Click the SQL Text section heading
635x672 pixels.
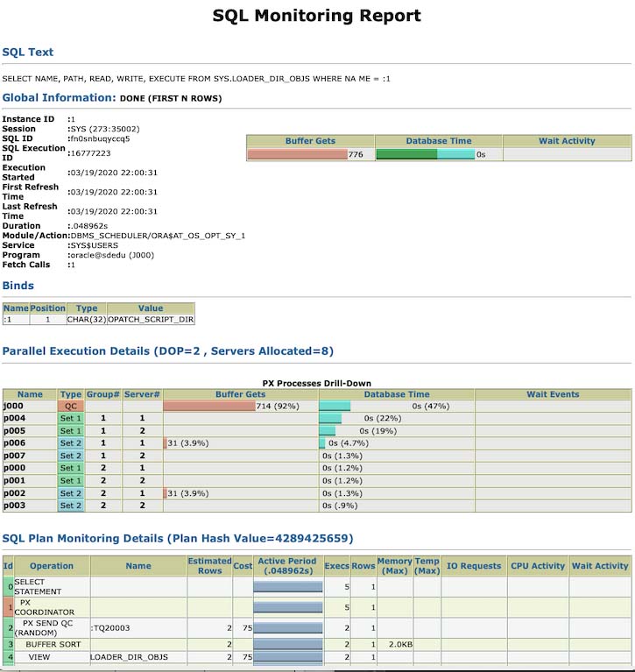click(28, 52)
